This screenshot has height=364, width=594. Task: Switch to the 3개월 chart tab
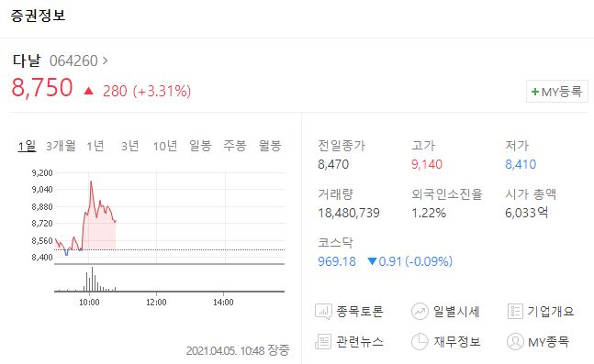click(61, 146)
